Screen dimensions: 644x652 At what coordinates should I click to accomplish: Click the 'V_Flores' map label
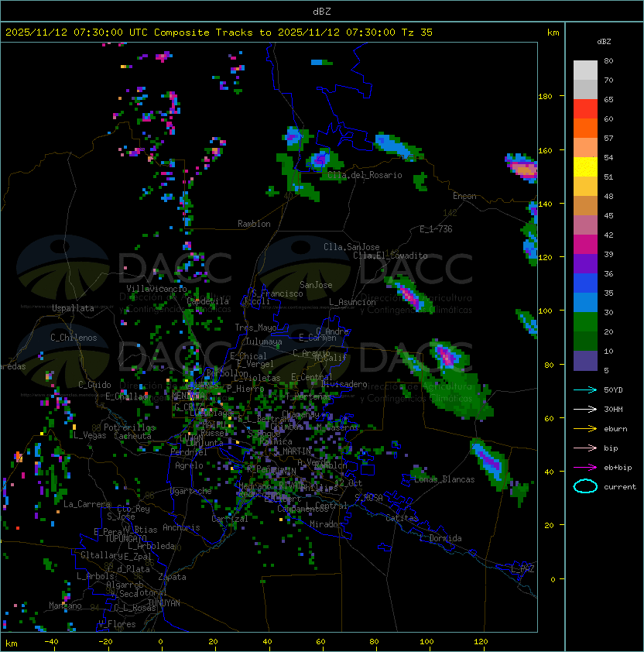click(117, 624)
